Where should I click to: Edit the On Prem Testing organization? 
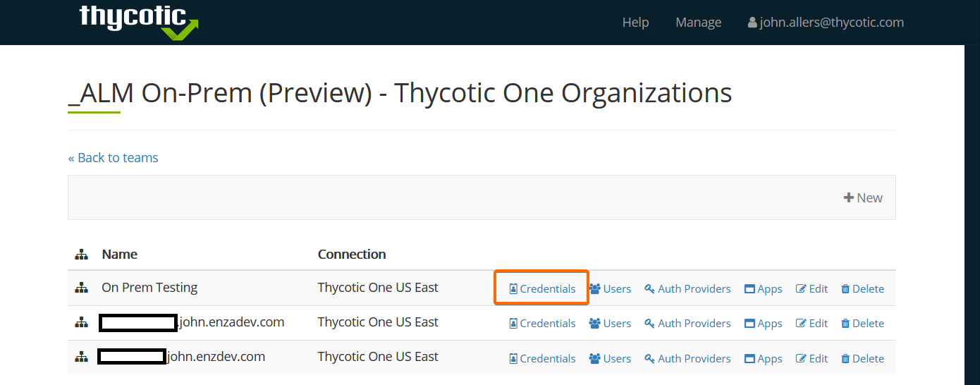(811, 288)
